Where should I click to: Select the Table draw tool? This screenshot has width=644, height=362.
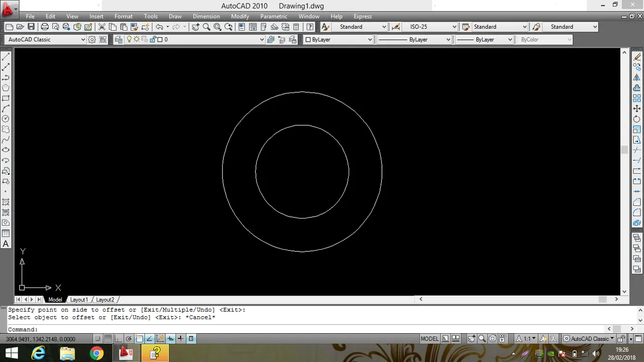pos(6,233)
